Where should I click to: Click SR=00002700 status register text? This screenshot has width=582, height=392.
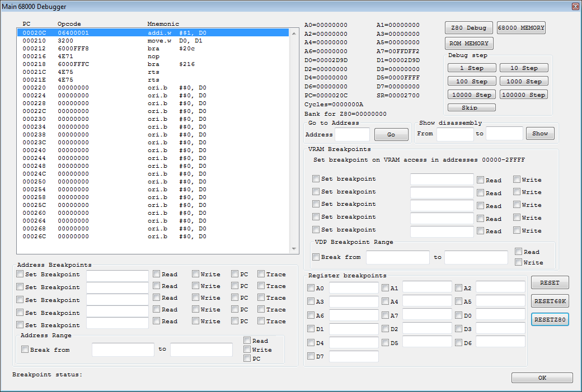[x=398, y=95]
